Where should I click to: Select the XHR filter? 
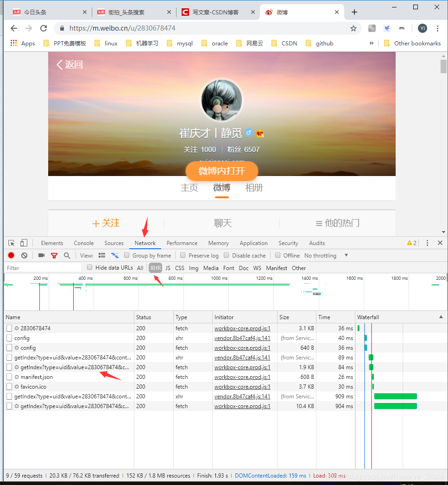[x=155, y=268]
